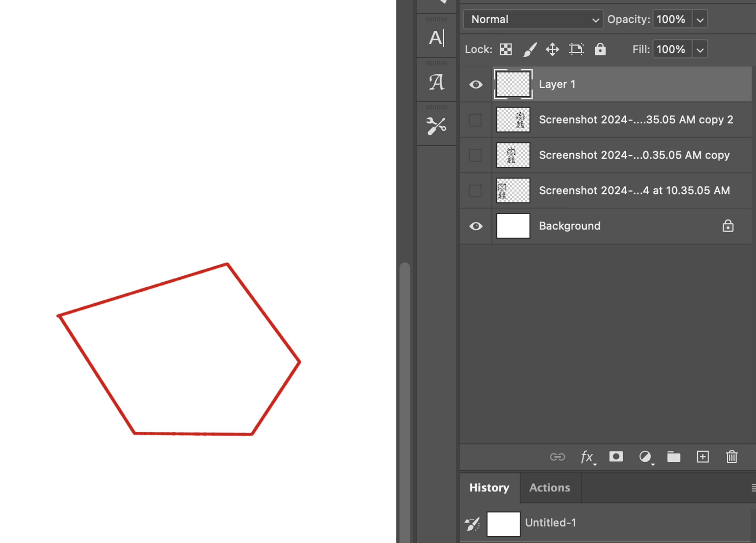Create a new layer with plus icon

click(703, 457)
